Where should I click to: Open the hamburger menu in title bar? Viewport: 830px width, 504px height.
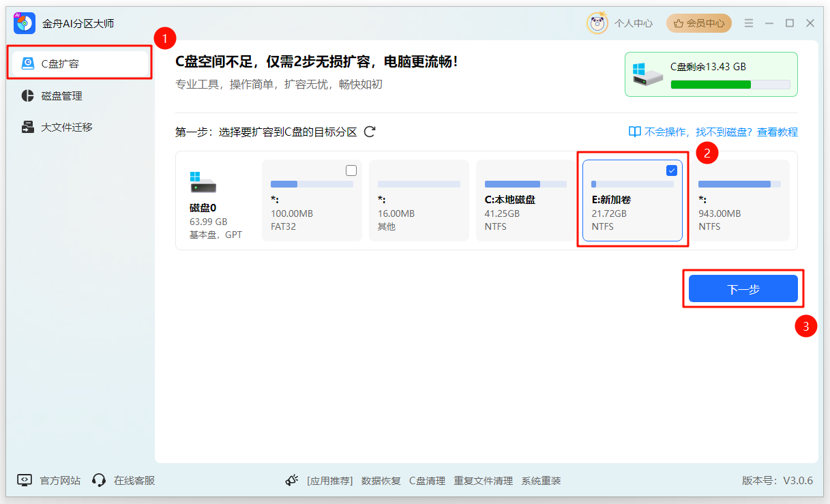750,23
